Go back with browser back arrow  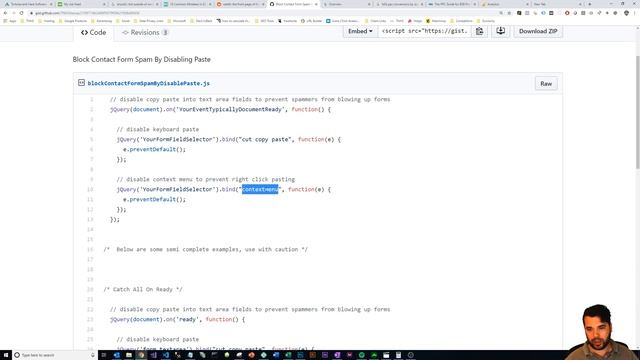pyautogui.click(x=5, y=13)
